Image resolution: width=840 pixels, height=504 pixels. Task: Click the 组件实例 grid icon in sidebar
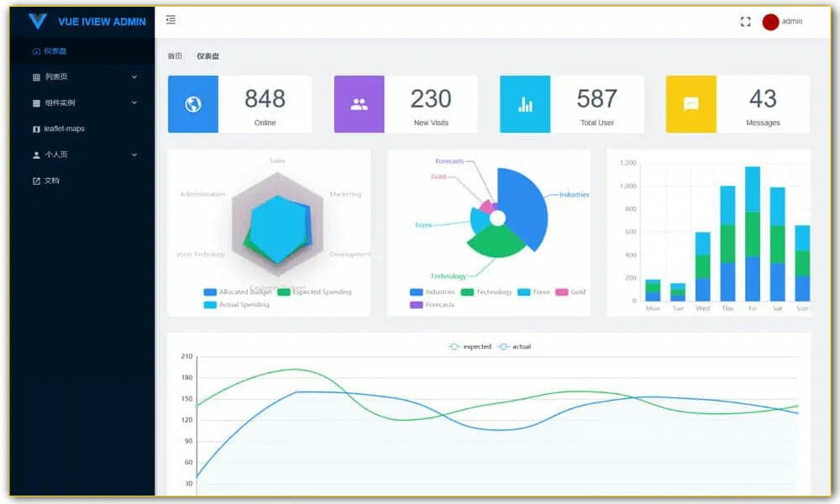pos(38,102)
